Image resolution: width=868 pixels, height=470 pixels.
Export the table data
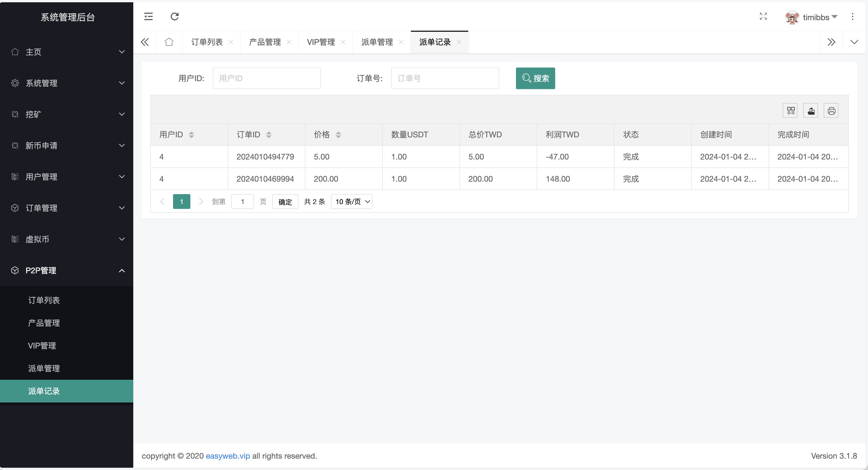tap(811, 110)
